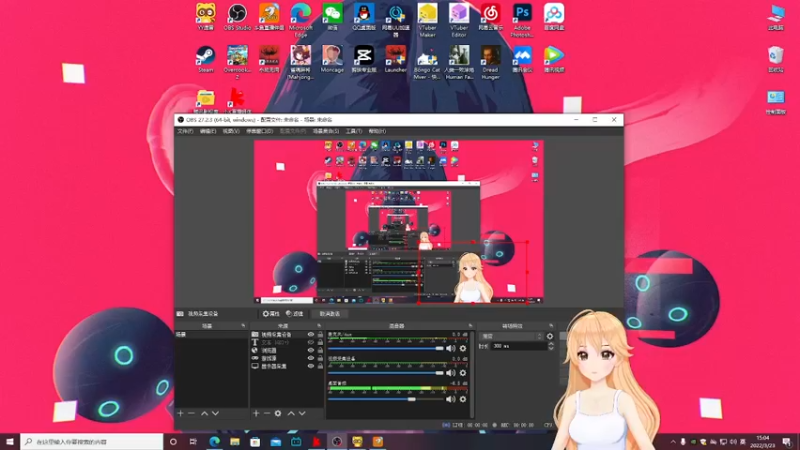Open OBS Studio desktop shortcut
The image size is (800, 450).
click(x=237, y=17)
